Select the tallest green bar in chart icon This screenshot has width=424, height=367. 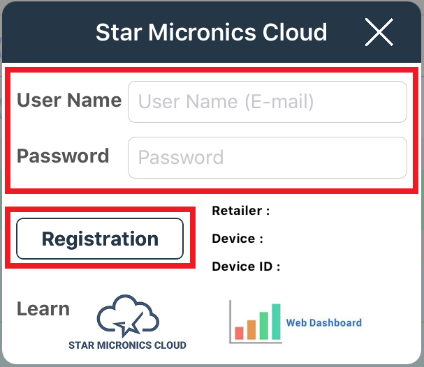coord(276,322)
